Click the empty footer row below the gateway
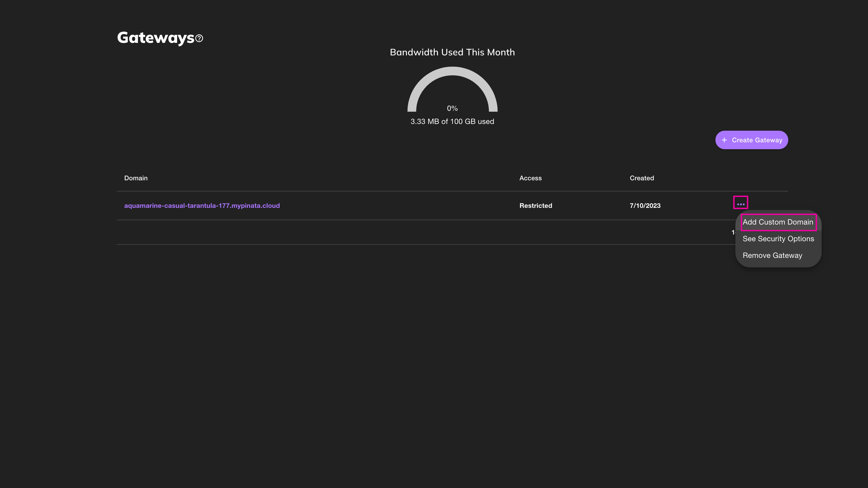868x488 pixels. click(404, 232)
